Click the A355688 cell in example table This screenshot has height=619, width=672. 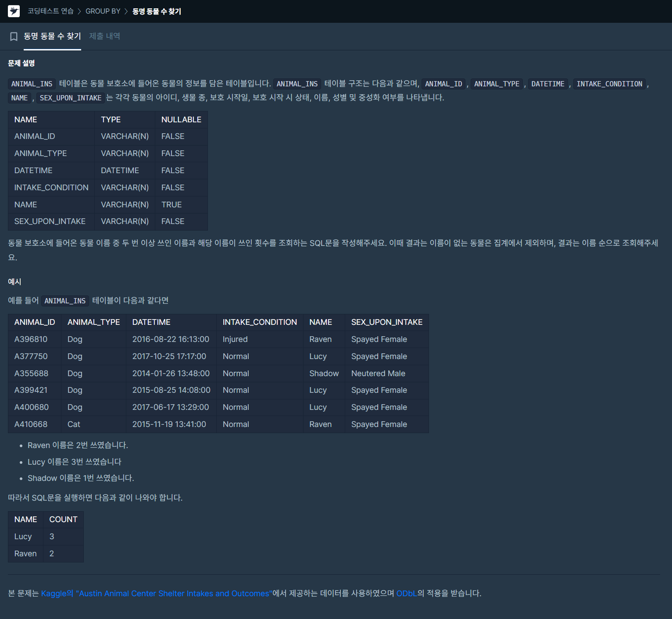(x=35, y=374)
